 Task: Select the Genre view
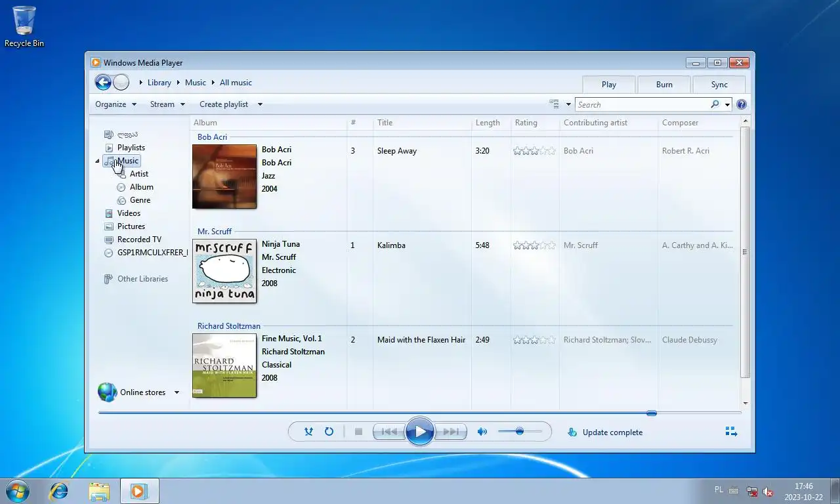point(140,200)
